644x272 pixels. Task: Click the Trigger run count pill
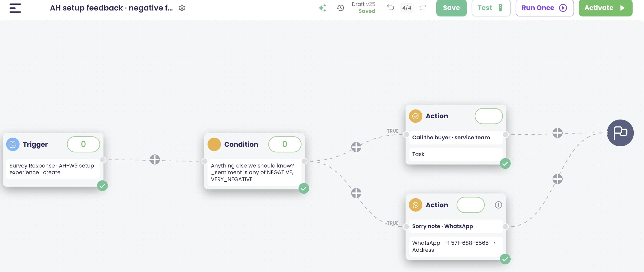[x=83, y=144]
